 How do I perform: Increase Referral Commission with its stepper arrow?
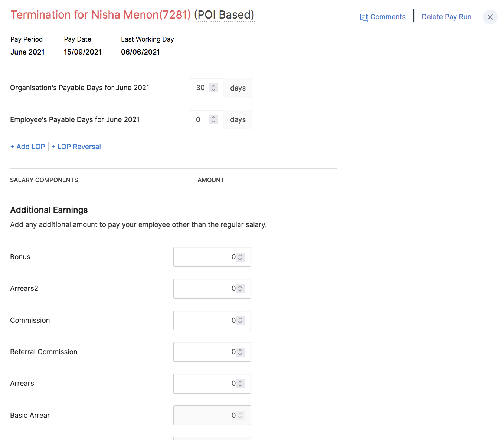pyautogui.click(x=241, y=349)
